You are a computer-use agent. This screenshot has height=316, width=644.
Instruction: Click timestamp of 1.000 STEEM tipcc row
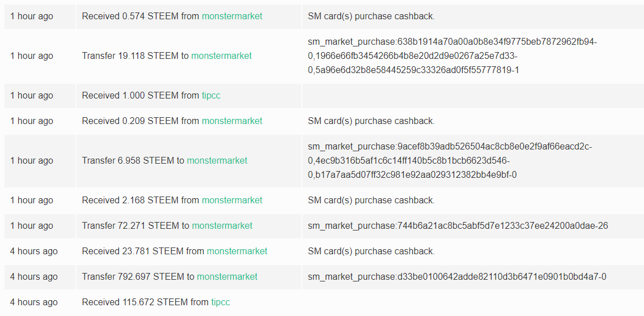32,96
